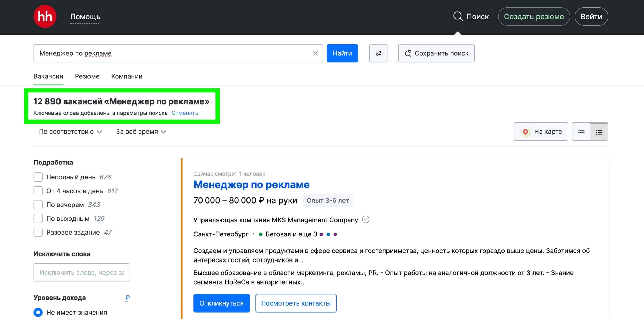Open advanced search filters icon
This screenshot has width=644, height=319.
click(x=378, y=53)
